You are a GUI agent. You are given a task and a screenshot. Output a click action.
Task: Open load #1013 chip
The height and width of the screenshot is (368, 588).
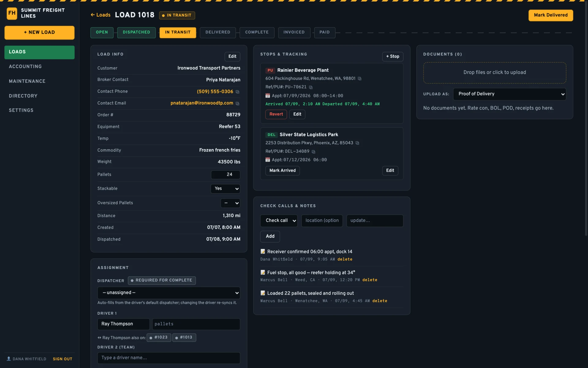[184, 337]
